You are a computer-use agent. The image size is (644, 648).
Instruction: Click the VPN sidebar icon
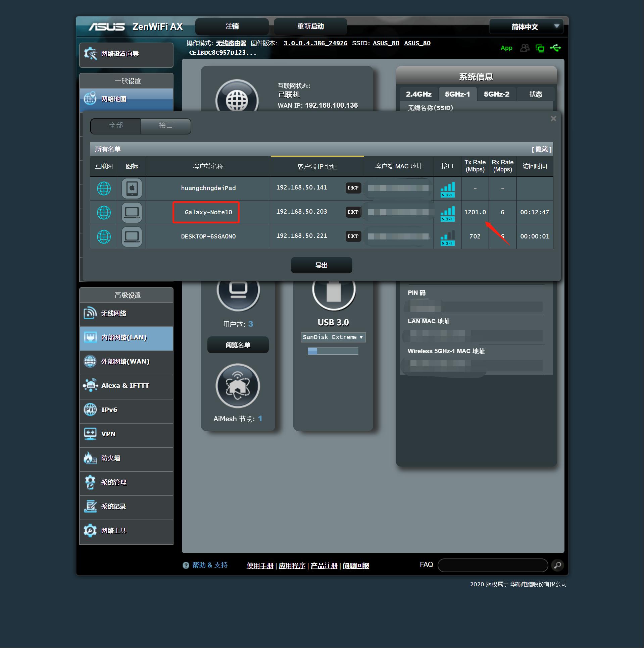tap(90, 434)
